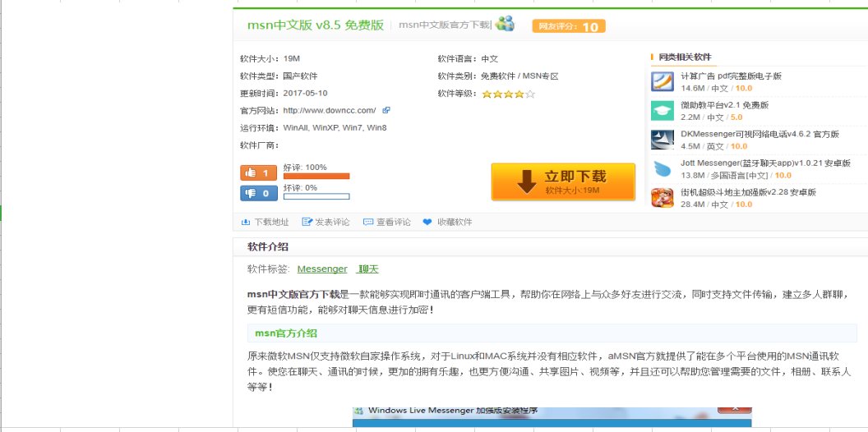Open the Jott Messenger blue icon
Screen dimensions: 868x432
[x=662, y=168]
